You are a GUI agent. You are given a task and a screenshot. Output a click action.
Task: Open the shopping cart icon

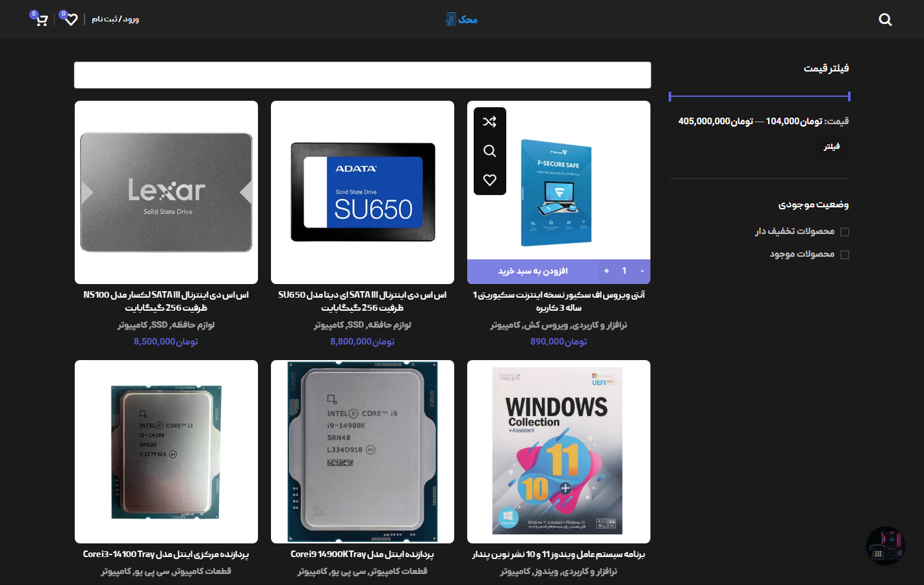[41, 19]
